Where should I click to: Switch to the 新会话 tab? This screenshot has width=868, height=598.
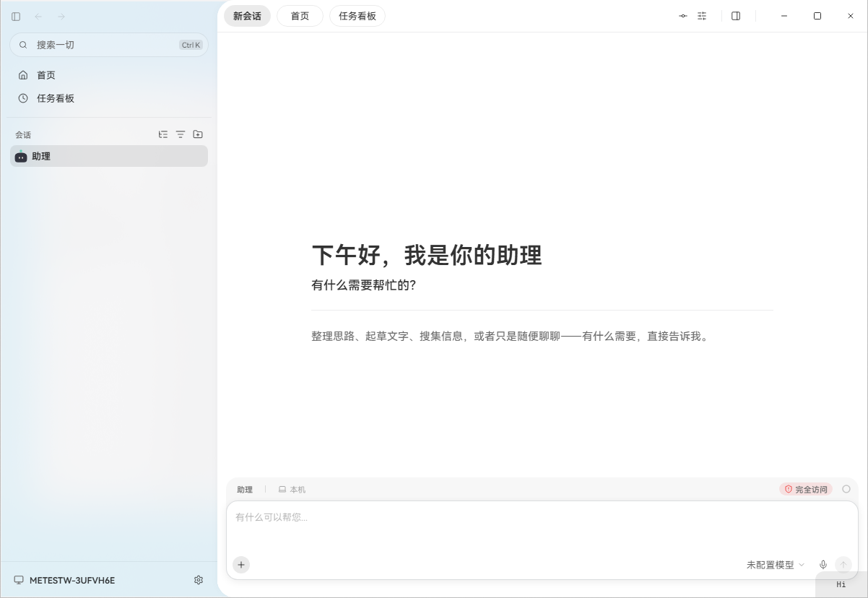click(247, 16)
